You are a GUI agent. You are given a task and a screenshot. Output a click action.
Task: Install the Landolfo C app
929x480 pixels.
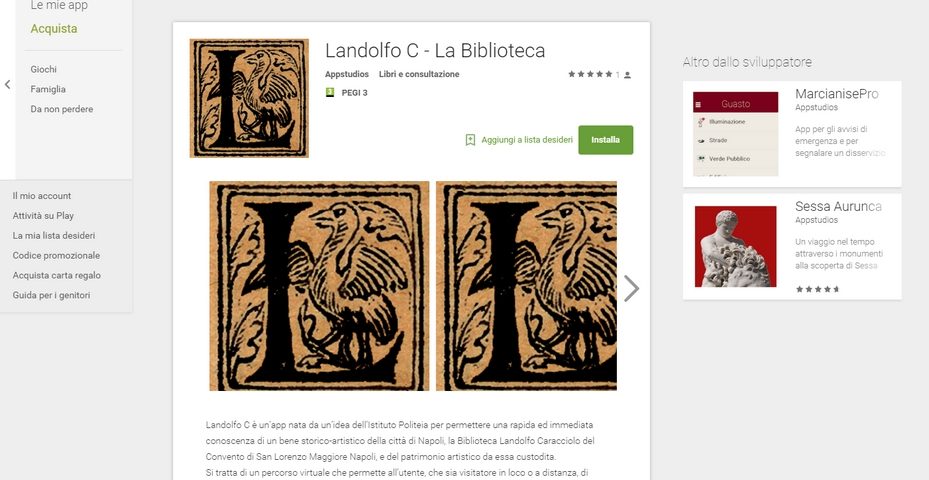(x=606, y=140)
